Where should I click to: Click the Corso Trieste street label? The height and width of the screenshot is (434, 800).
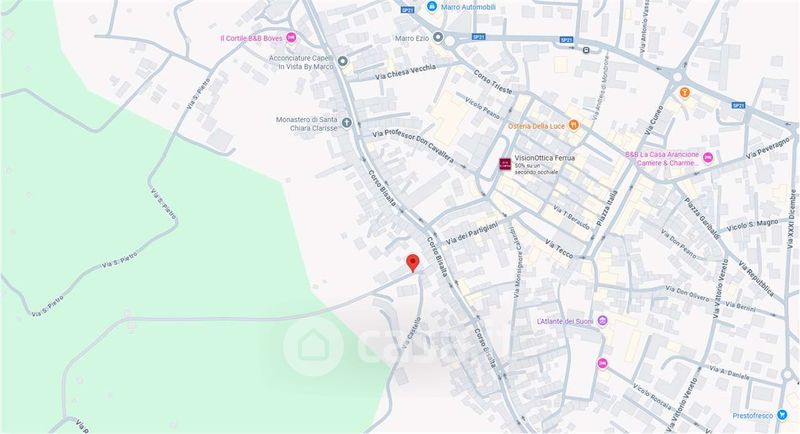[x=493, y=82]
